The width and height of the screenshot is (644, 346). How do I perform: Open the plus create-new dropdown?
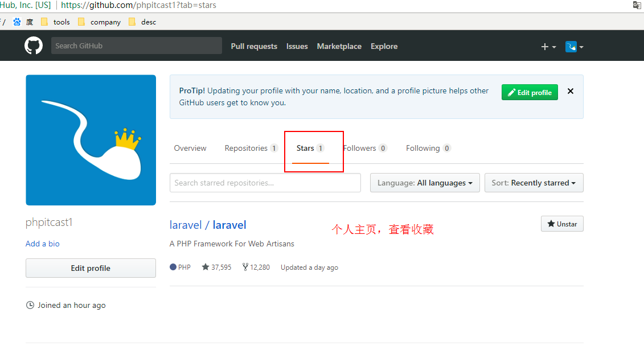[548, 47]
